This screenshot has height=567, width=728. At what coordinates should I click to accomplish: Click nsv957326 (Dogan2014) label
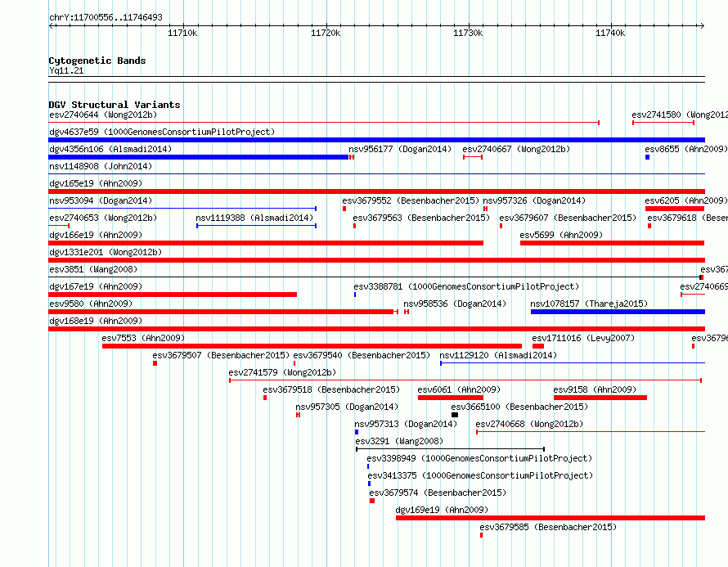534,200
